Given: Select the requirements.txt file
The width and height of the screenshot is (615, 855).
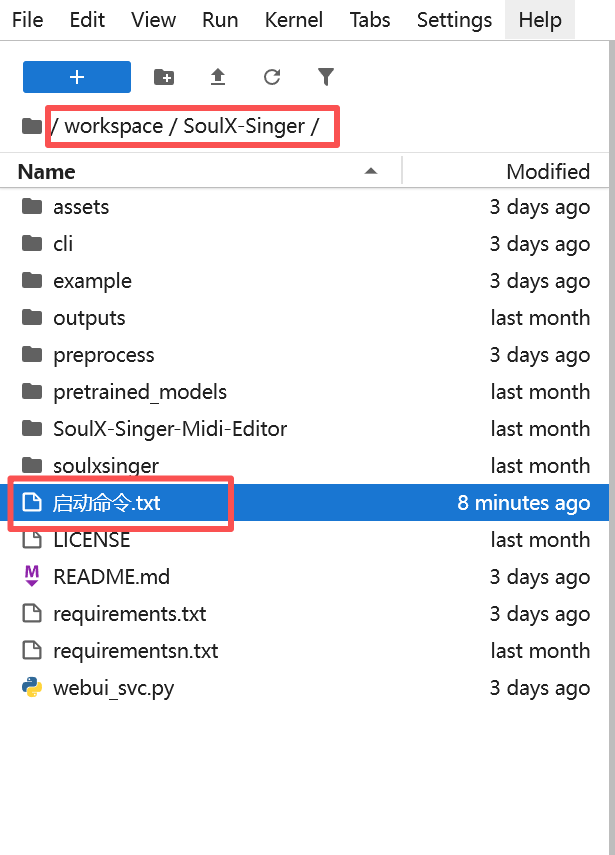Looking at the screenshot, I should coord(130,614).
